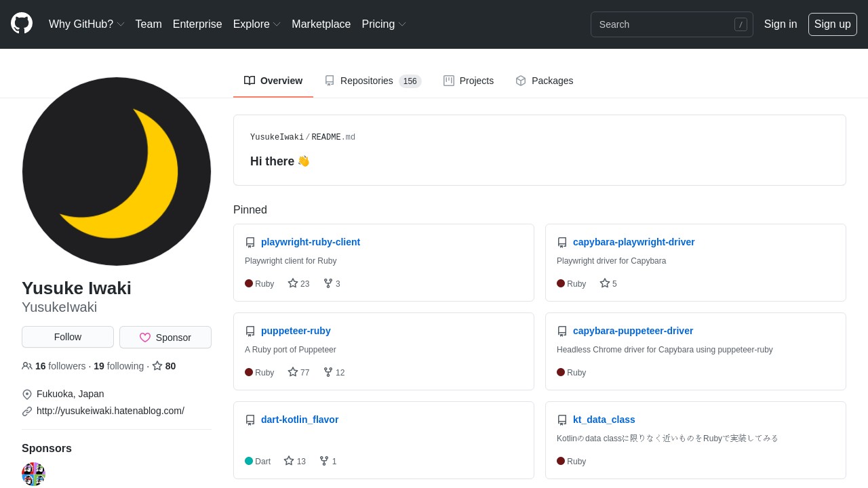The width and height of the screenshot is (868, 488).
Task: Click star icon on playwright-ruby-client
Action: 293,283
